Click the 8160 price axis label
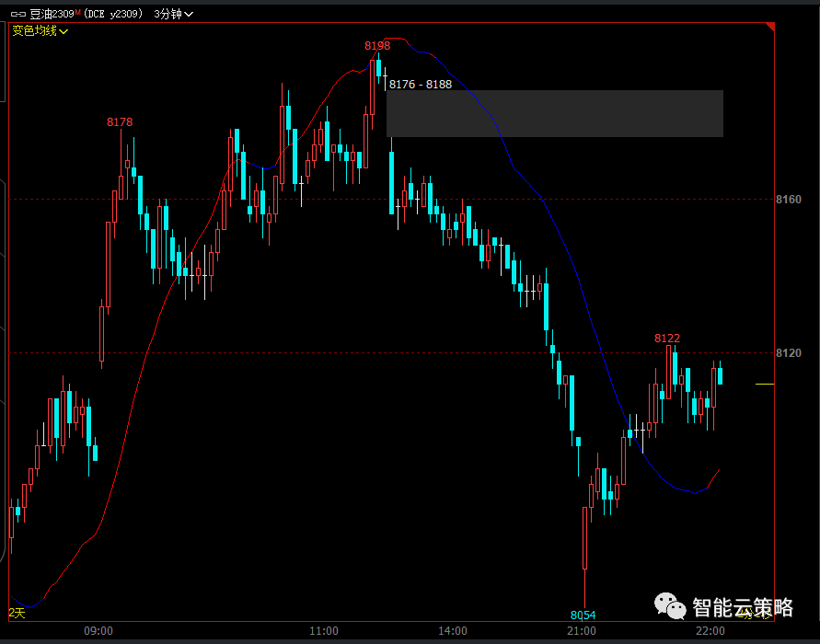Viewport: 820px width, 644px height. click(788, 199)
